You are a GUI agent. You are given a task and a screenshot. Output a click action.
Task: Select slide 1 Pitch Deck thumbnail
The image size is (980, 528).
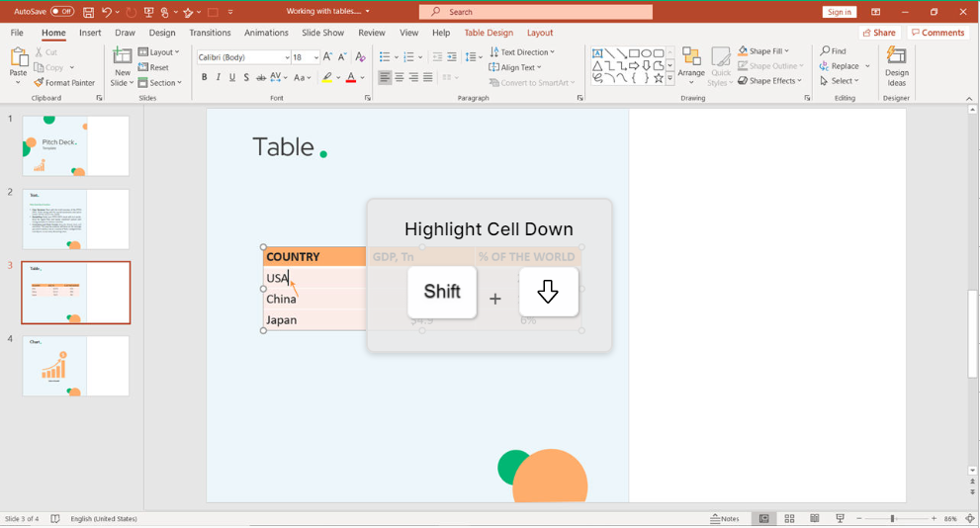tap(75, 145)
